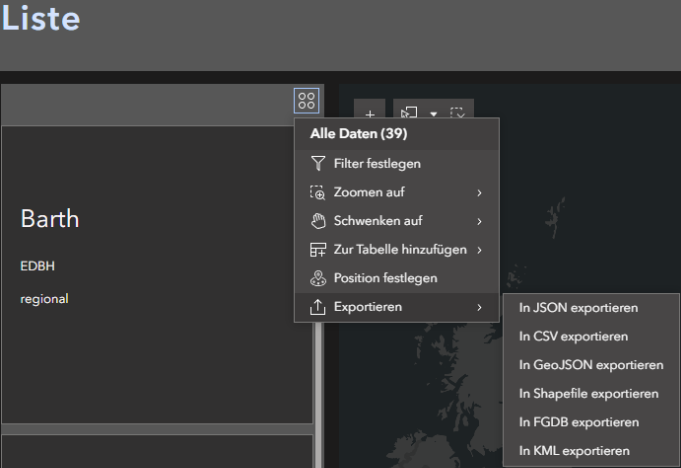This screenshot has height=468, width=681.
Task: Click the regional label in the Barth card
Action: click(44, 299)
